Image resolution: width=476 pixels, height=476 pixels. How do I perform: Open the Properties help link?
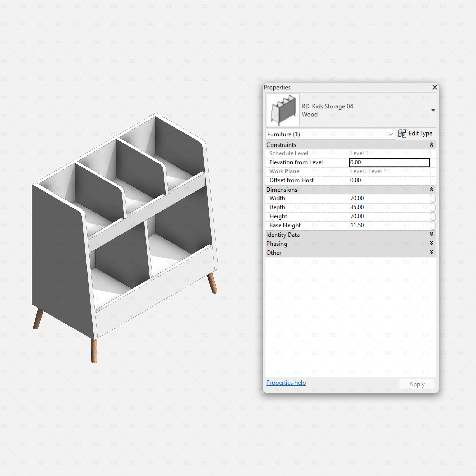(x=286, y=383)
